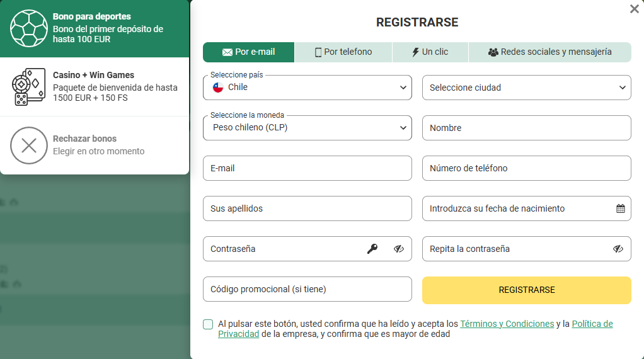Click the casino chips and cards icon
This screenshot has height=359, width=644.
[x=29, y=87]
